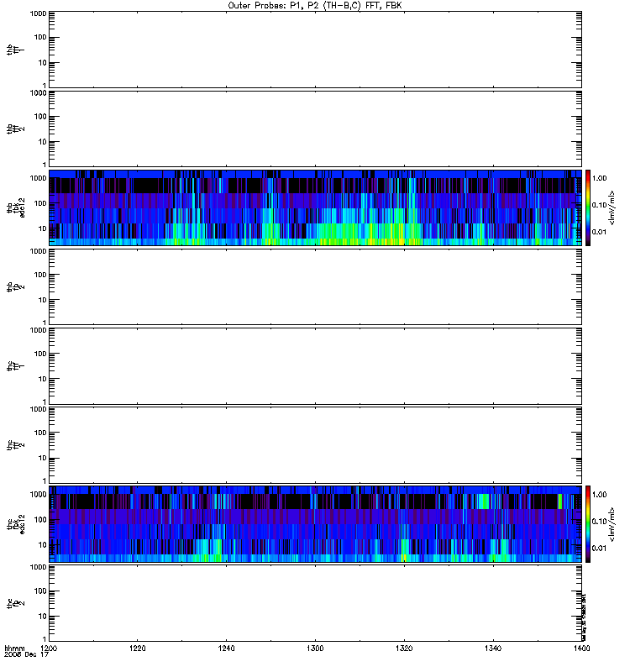Click the '100' tick of thb fff 2 panel
This screenshot has width=630, height=672.
(40, 117)
